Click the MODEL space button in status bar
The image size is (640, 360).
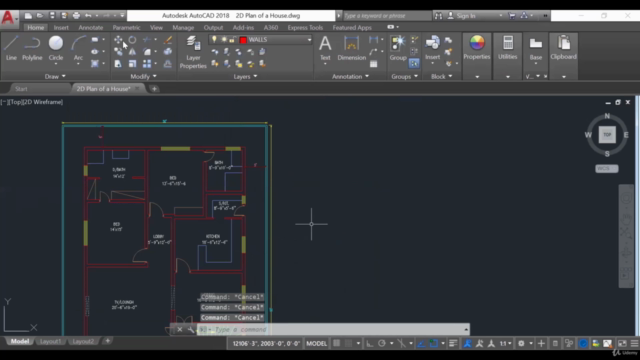click(x=316, y=343)
